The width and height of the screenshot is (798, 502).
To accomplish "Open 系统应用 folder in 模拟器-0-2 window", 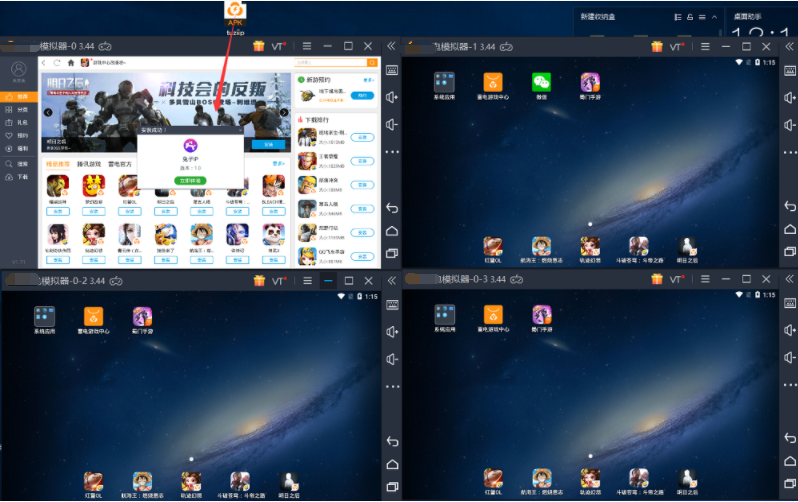I will [x=44, y=320].
